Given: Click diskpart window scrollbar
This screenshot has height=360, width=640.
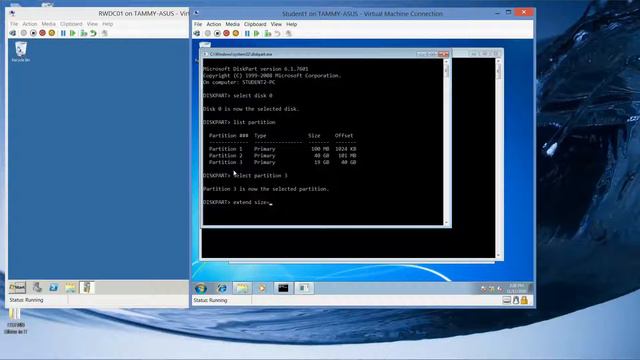Looking at the screenshot, I should pos(446,142).
